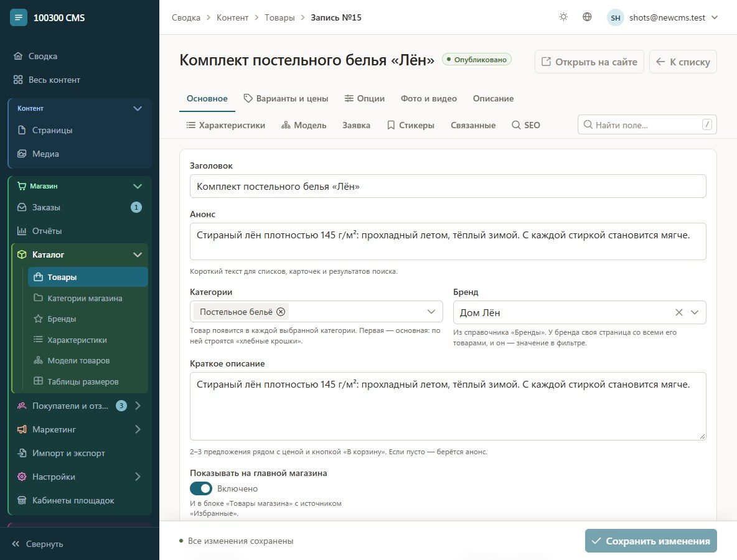The image size is (737, 560).
Task: Click the Краткое описание resize handle
Action: (x=702, y=436)
